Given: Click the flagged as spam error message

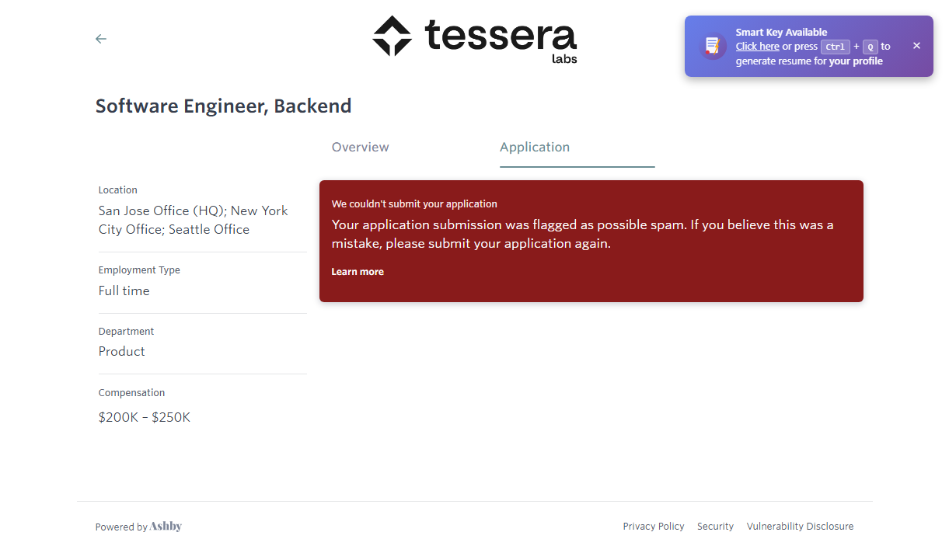Looking at the screenshot, I should [x=582, y=234].
